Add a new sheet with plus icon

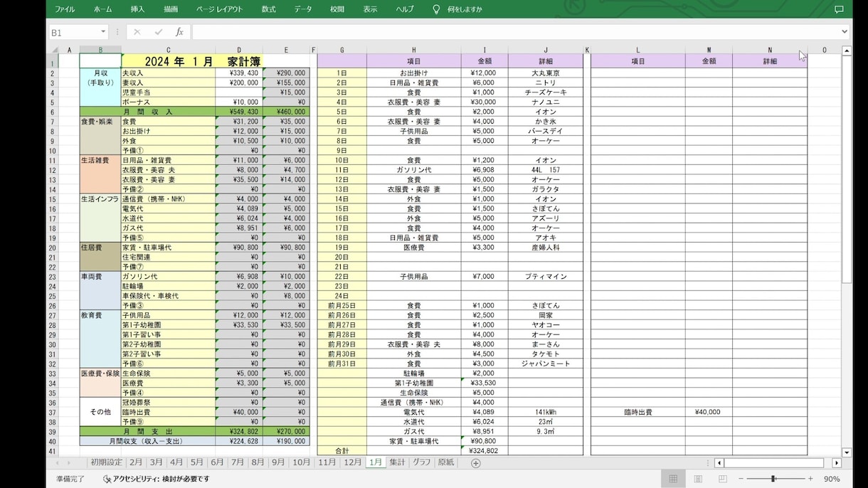pos(476,463)
